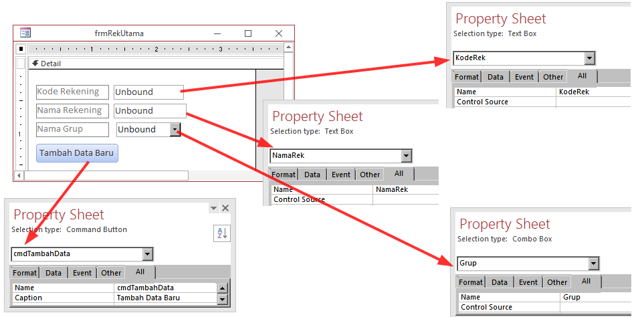The width and height of the screenshot is (644, 317).
Task: Click the Caption value Tambah Data Baru
Action: (165, 298)
